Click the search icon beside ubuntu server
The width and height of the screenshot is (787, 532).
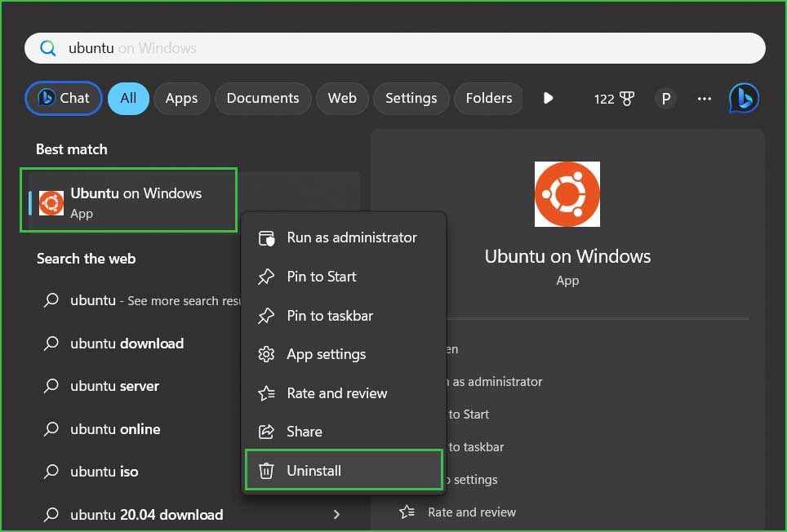coord(51,386)
